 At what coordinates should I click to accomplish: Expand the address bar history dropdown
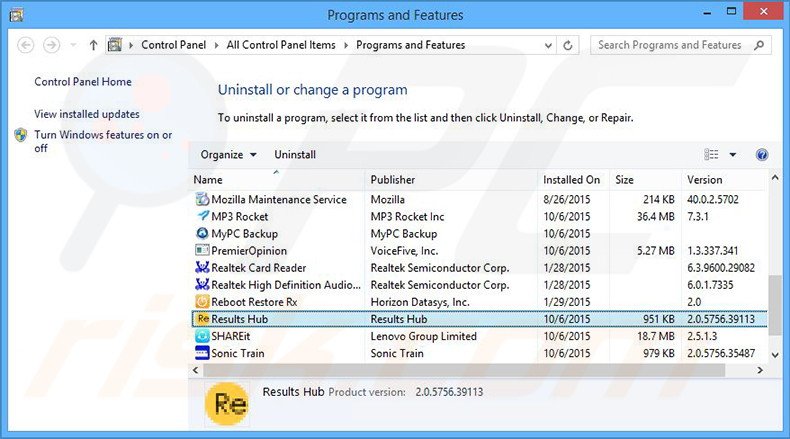(548, 45)
